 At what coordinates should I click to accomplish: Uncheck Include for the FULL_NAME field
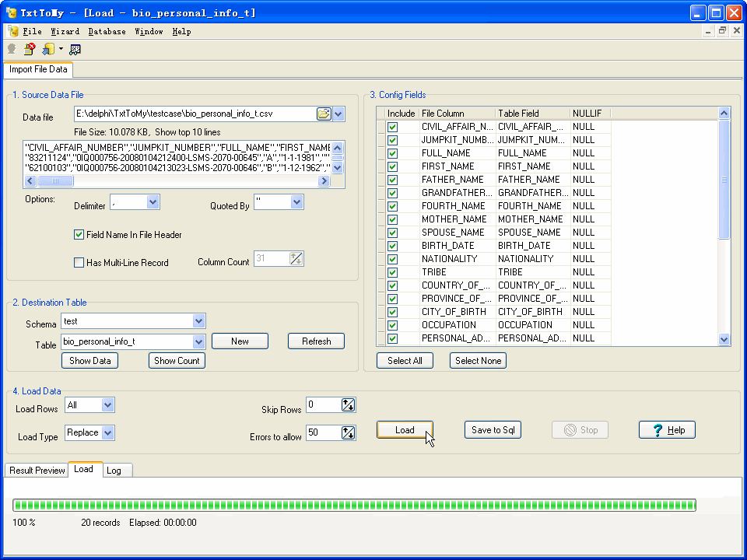[x=393, y=153]
